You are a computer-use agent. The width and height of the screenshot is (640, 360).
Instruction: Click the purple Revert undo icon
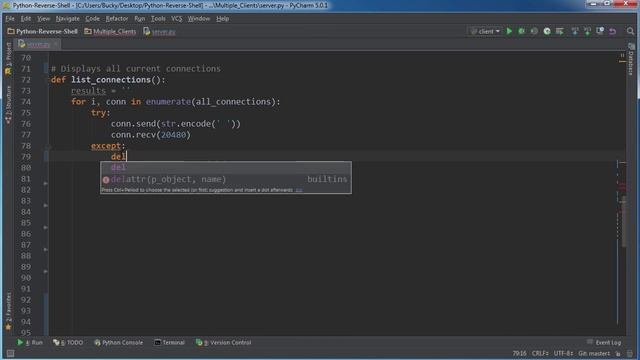point(613,31)
